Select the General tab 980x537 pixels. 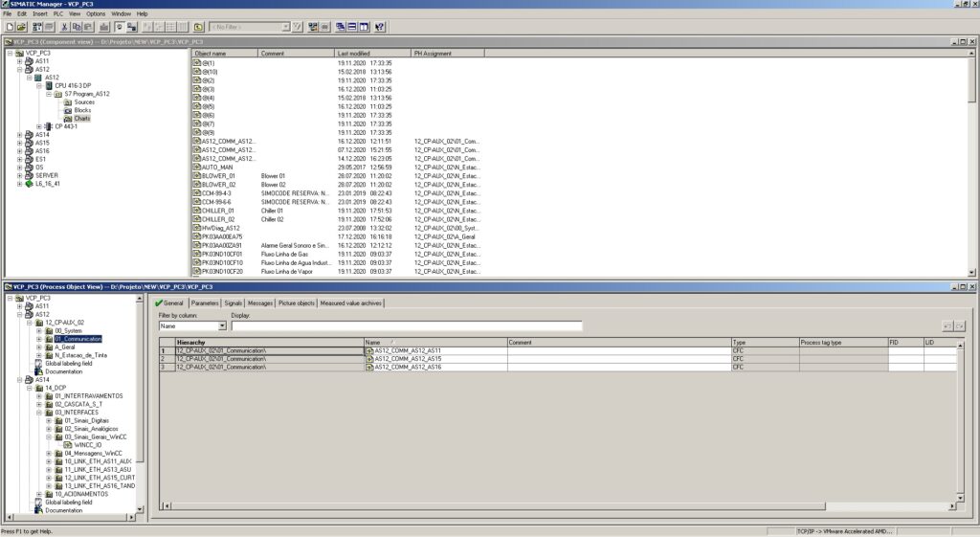169,303
